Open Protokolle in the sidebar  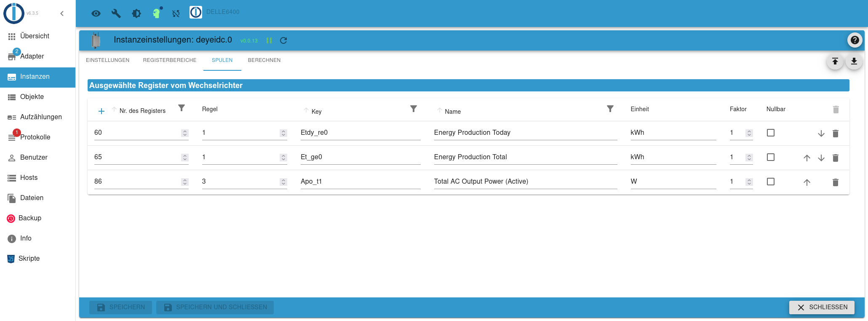[38, 137]
